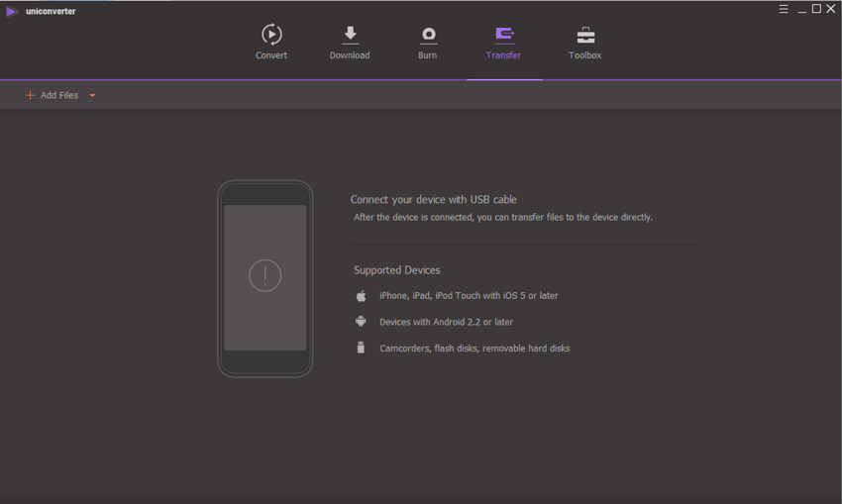This screenshot has height=504, width=842.
Task: Click the flash disk icon
Action: pos(362,348)
